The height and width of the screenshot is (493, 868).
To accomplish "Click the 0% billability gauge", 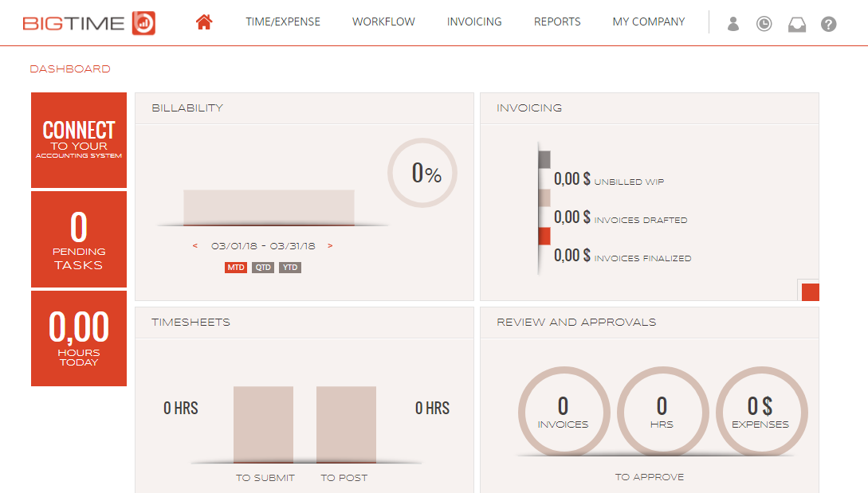I will click(422, 173).
